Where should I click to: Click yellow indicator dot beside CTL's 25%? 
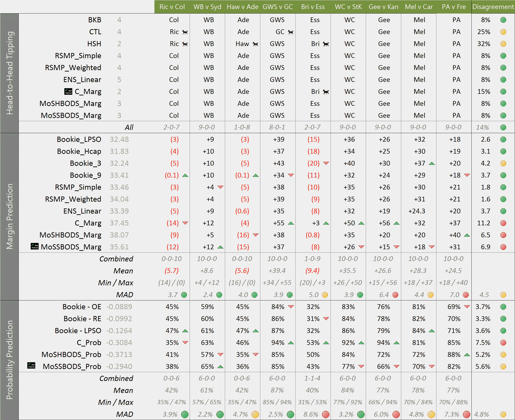click(503, 32)
